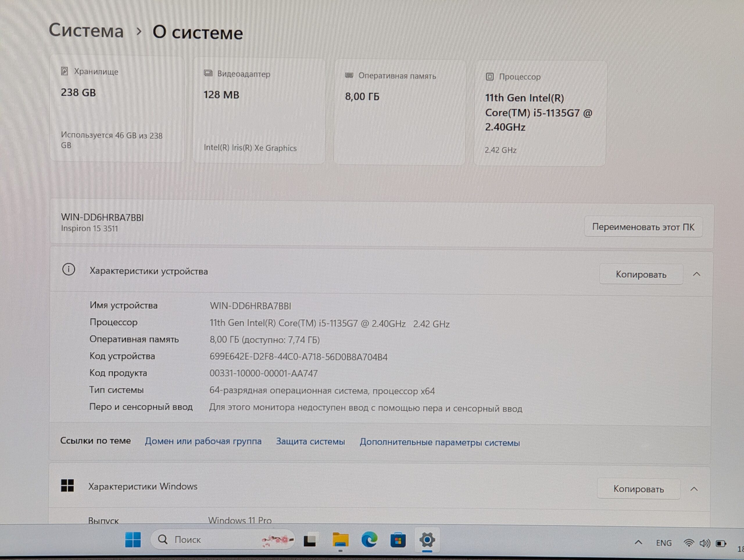Viewport: 744px width, 560px height.
Task: Open the volume speaker tray icon
Action: point(705,543)
